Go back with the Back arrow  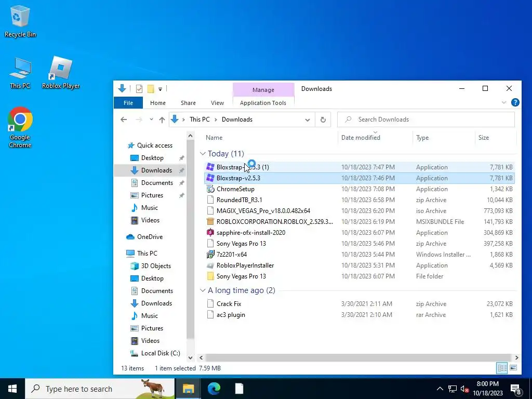coord(124,119)
